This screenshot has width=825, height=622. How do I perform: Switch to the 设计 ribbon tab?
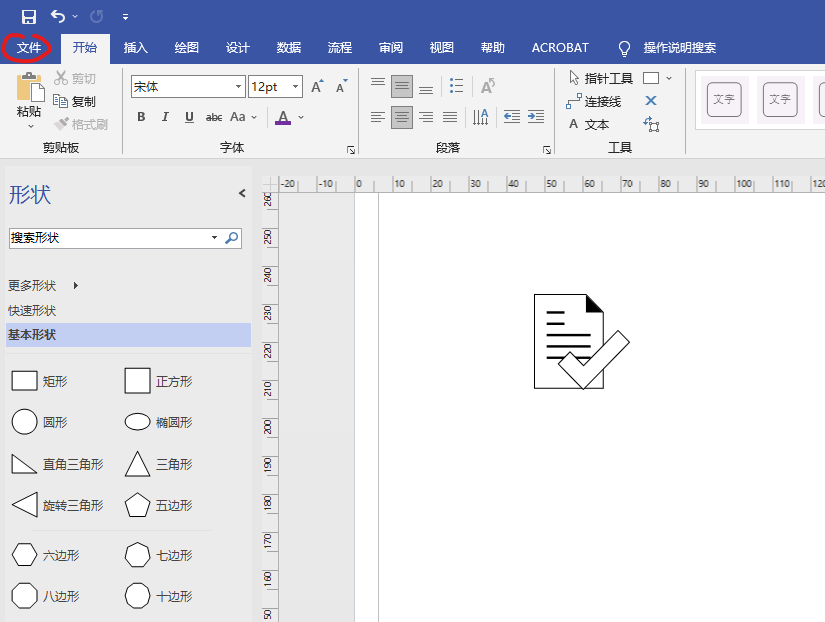pos(238,48)
